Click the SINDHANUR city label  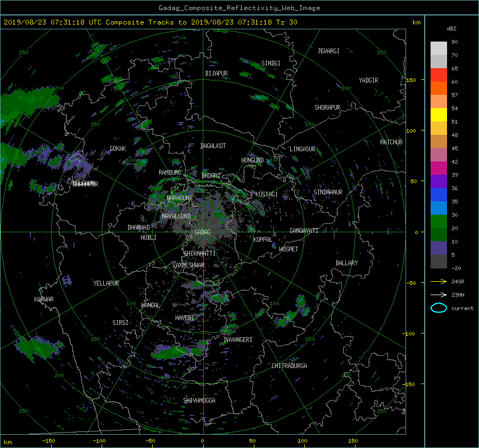tap(328, 192)
